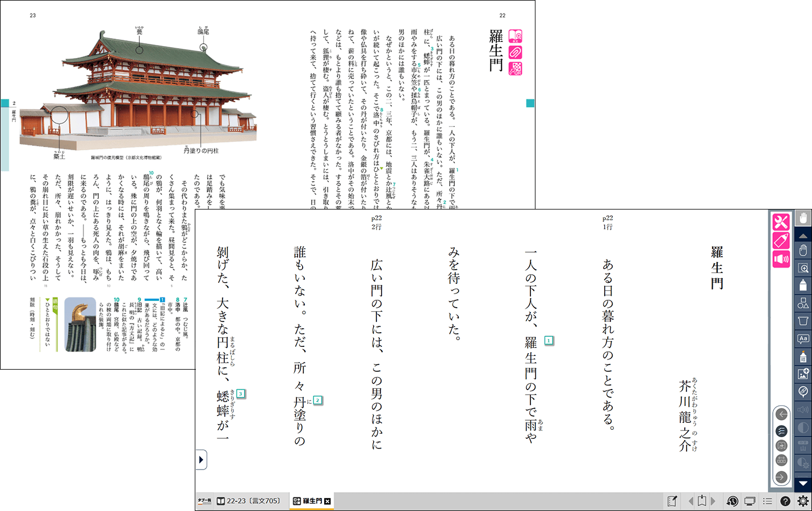Select the outlined hand pan tool
This screenshot has width=812, height=511.
click(x=803, y=250)
